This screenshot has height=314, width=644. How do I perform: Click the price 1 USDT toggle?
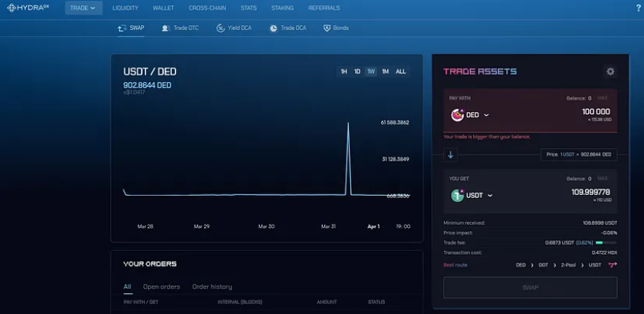579,155
